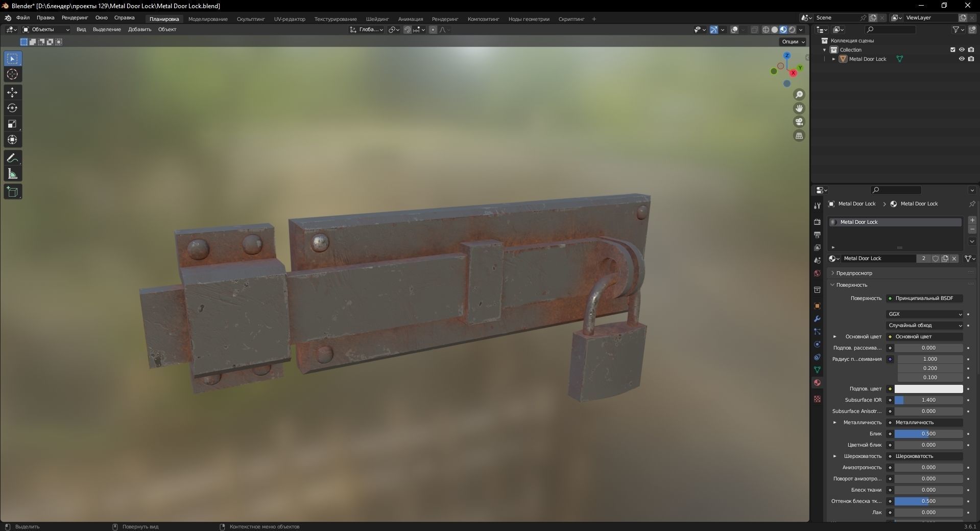Image resolution: width=980 pixels, height=531 pixels.
Task: Add a new material slot plus button
Action: pyautogui.click(x=972, y=220)
